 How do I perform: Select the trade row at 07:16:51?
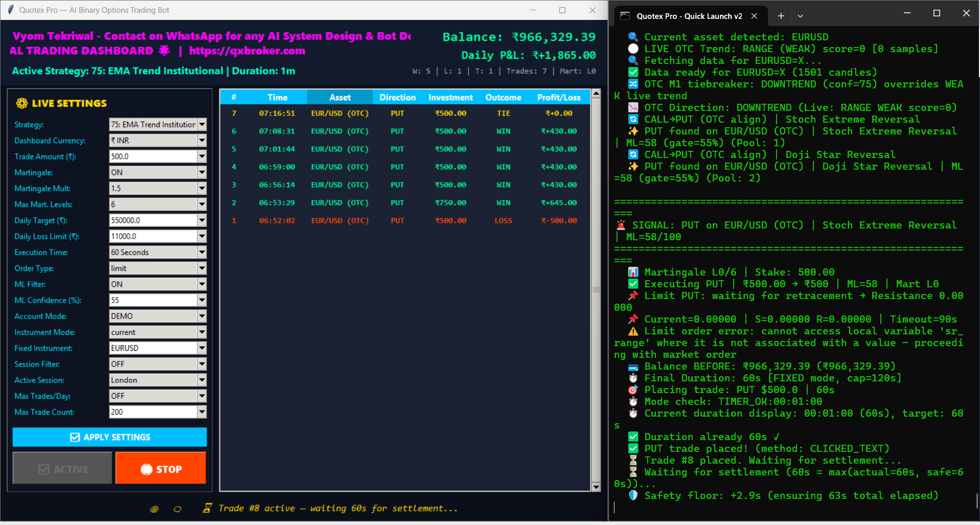point(405,113)
